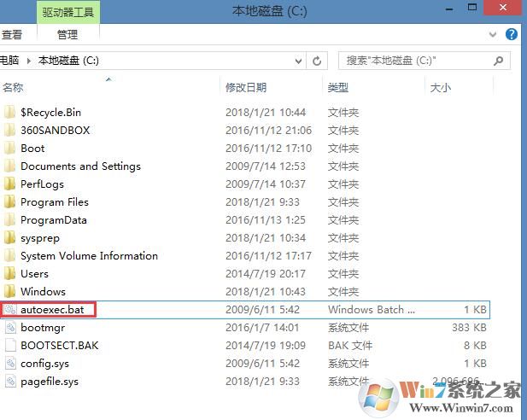Select the Boot folder name

point(32,149)
